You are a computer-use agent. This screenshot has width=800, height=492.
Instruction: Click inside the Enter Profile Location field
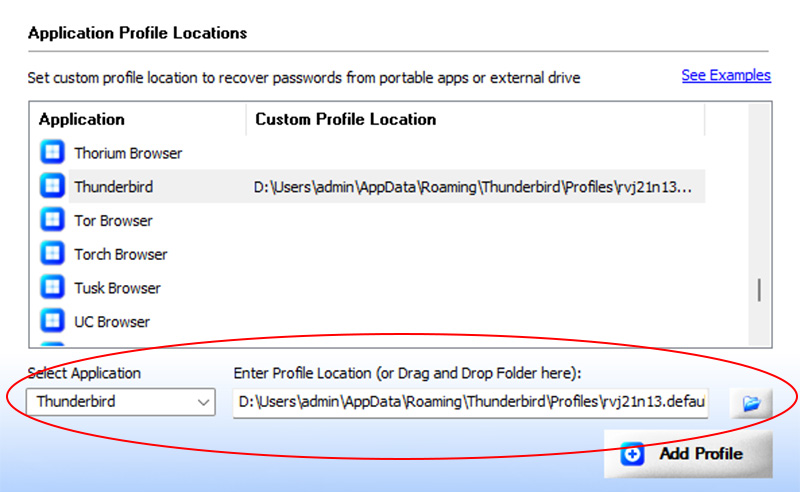(470, 403)
